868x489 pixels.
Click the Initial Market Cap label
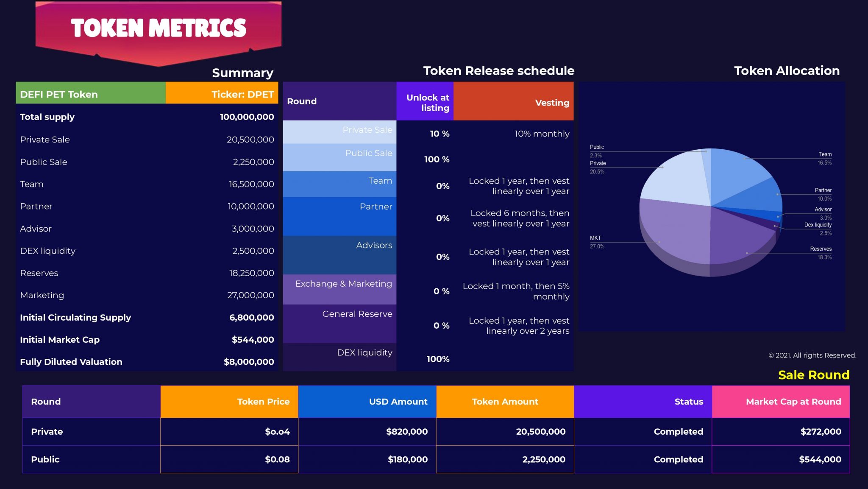pos(60,340)
